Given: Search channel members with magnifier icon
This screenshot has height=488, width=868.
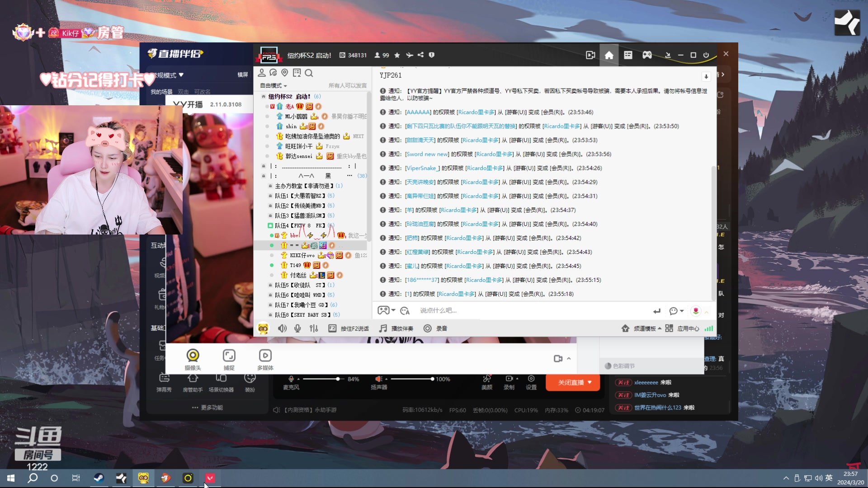Looking at the screenshot, I should point(309,73).
